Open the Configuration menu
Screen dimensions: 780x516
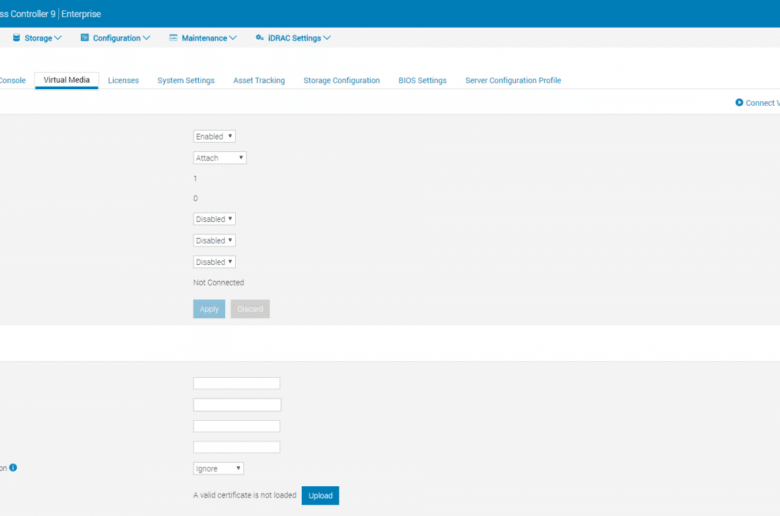[x=115, y=38]
